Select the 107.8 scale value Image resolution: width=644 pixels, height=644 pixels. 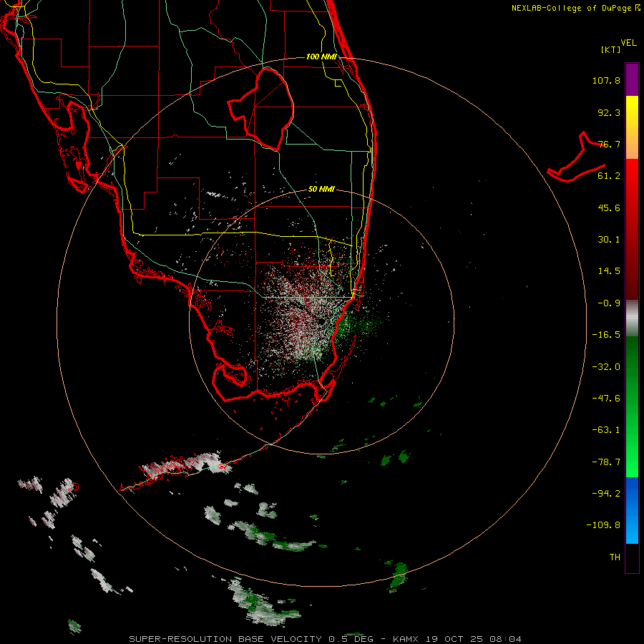click(606, 80)
